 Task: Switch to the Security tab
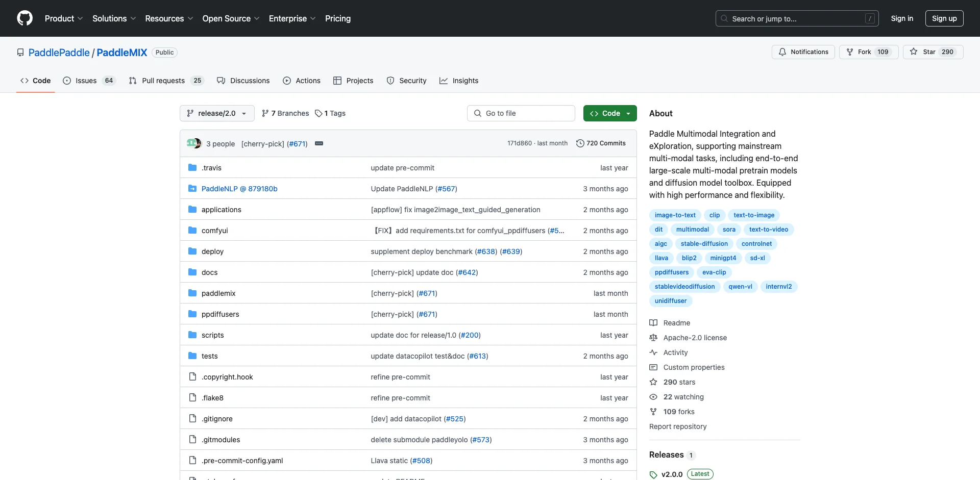pyautogui.click(x=406, y=81)
